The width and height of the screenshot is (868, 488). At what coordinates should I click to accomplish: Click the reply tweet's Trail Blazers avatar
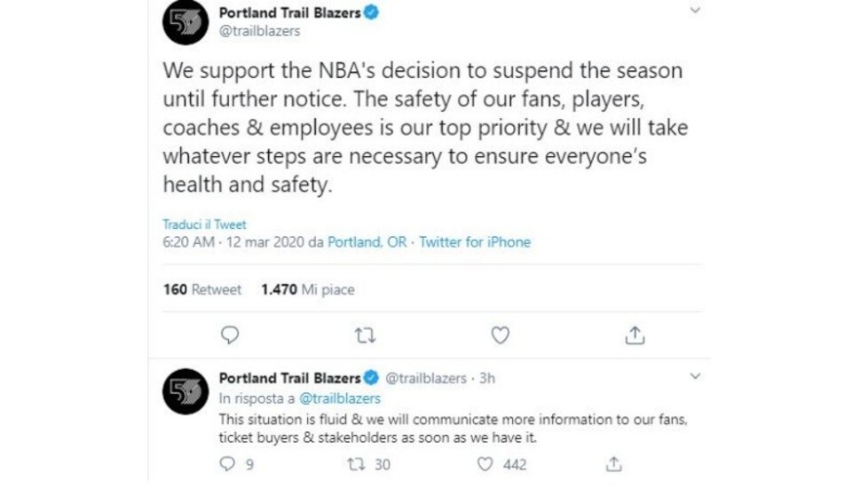[185, 391]
